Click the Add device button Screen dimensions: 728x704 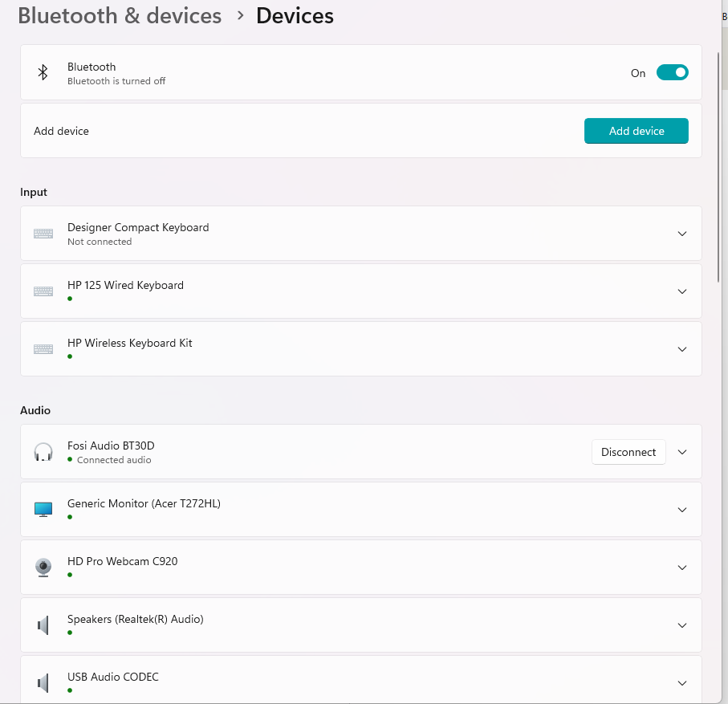pos(636,131)
